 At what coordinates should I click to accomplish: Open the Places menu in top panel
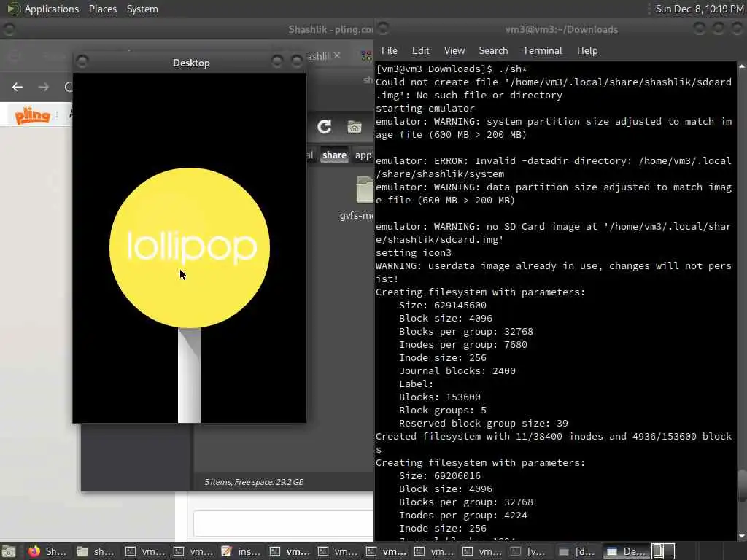coord(102,9)
